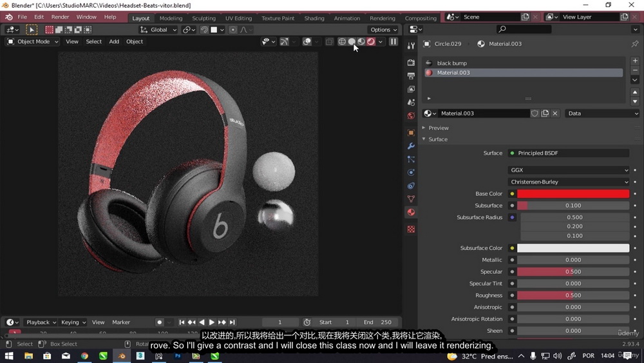Move material slot down
644x363 pixels.
(635, 101)
